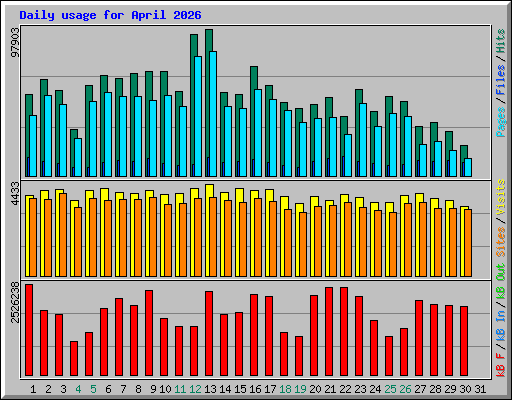Click the orange Sites bar for day 30
Viewport: 512px width, 400px height.
pos(468,243)
